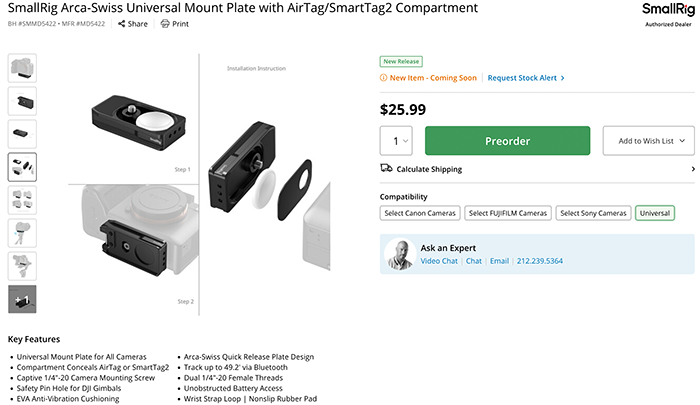The height and width of the screenshot is (405, 700).
Task: Open the quantity dropdown
Action: [x=400, y=141]
